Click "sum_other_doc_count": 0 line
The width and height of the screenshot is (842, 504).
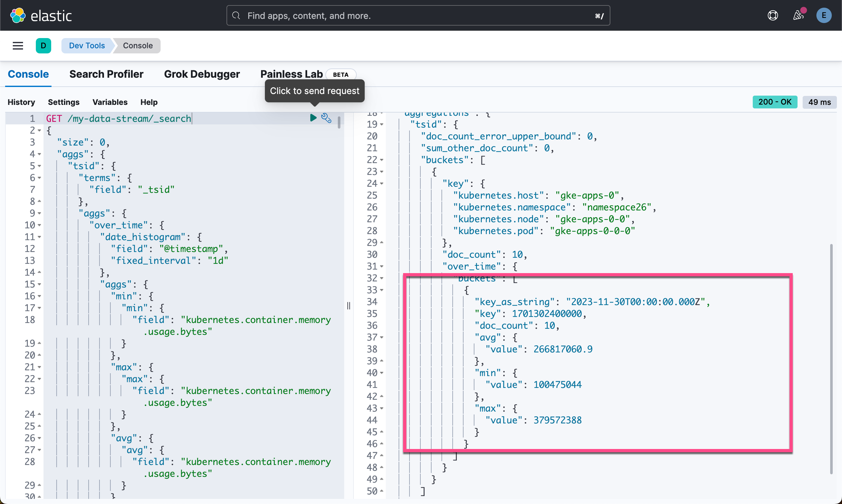tap(488, 148)
